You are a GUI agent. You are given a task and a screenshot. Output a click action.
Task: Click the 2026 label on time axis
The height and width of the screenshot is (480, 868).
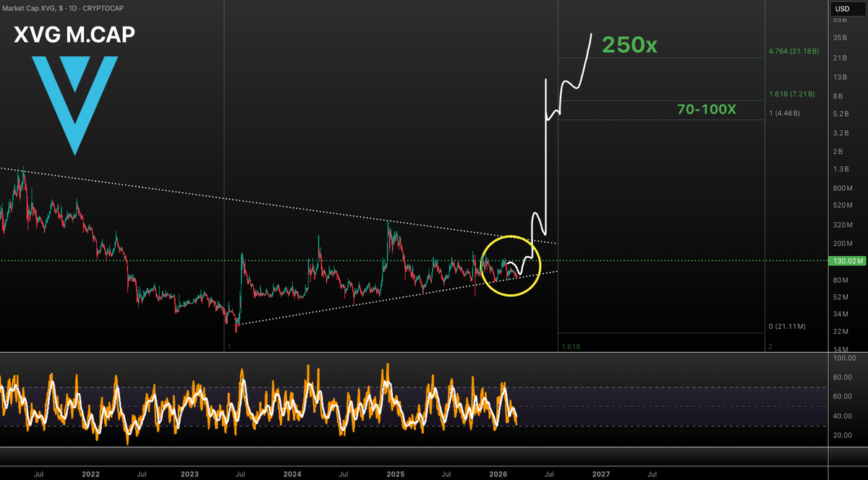(x=498, y=473)
